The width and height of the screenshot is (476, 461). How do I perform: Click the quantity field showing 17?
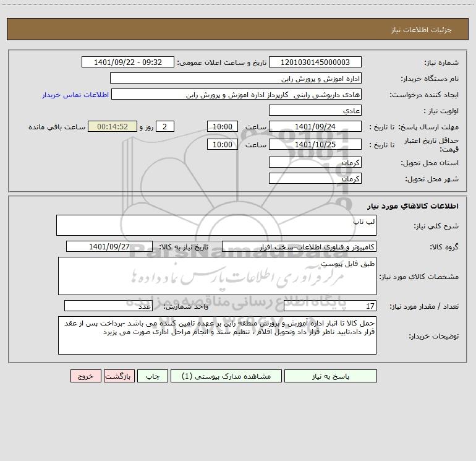[330, 306]
